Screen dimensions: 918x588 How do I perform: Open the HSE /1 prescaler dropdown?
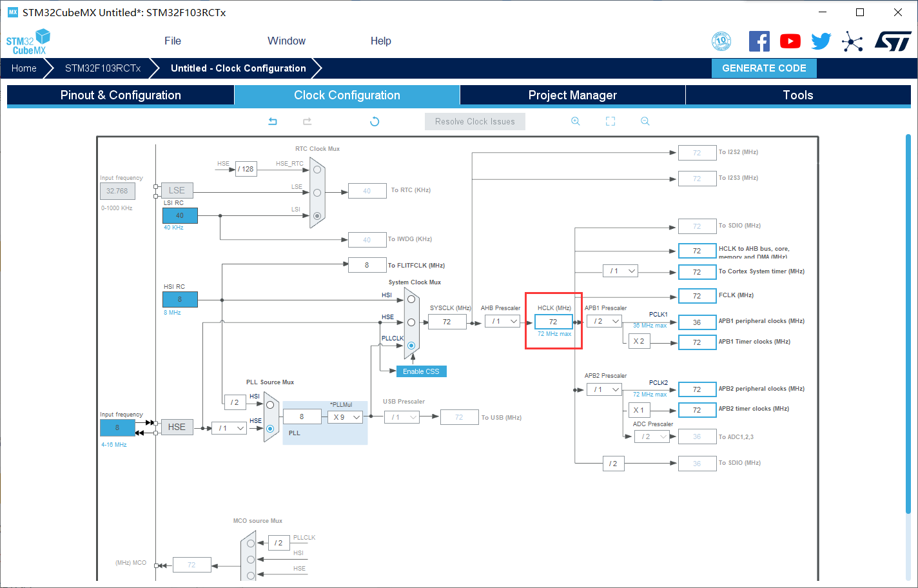229,428
